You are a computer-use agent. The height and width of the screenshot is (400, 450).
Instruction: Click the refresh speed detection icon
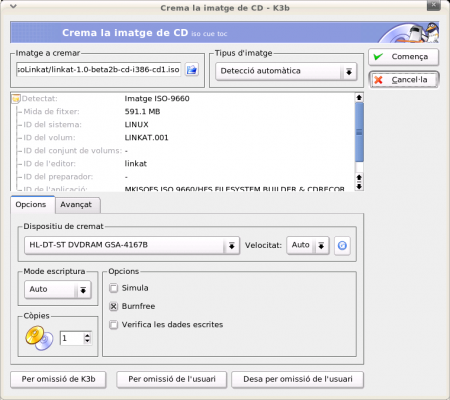342,246
